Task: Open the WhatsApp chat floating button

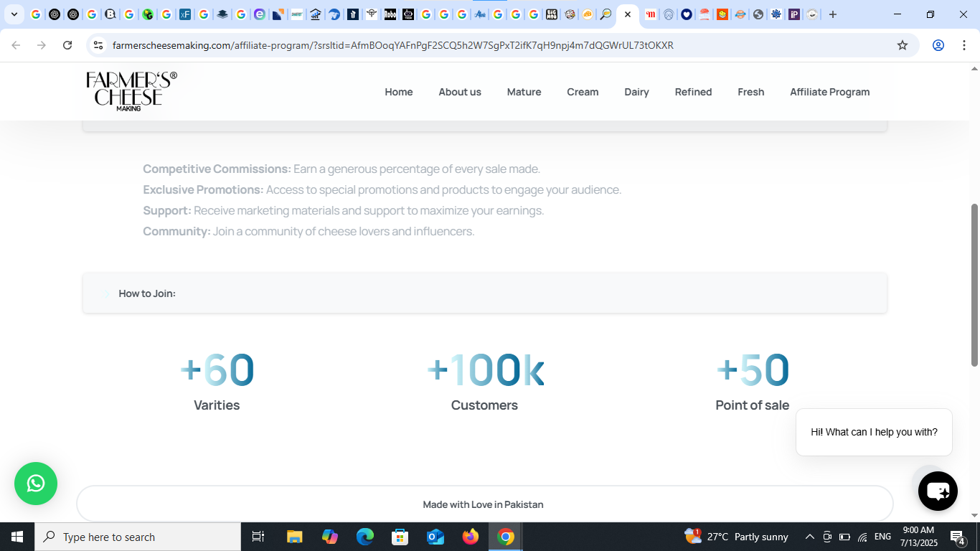Action: (x=36, y=484)
